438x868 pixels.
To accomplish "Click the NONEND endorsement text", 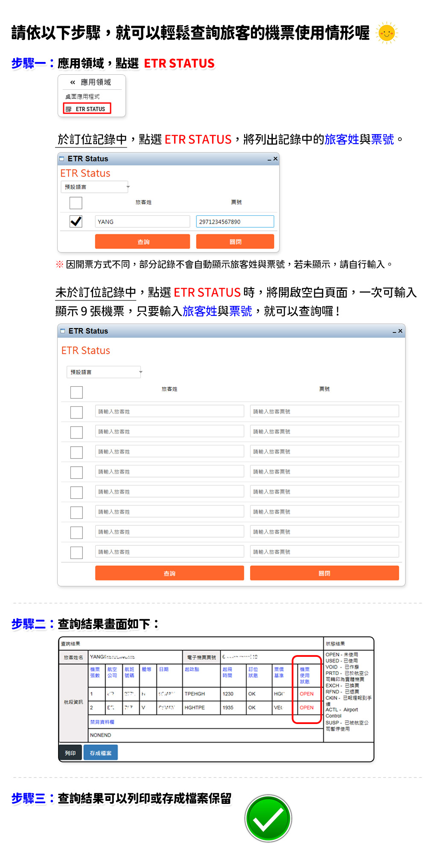I will pyautogui.click(x=100, y=735).
